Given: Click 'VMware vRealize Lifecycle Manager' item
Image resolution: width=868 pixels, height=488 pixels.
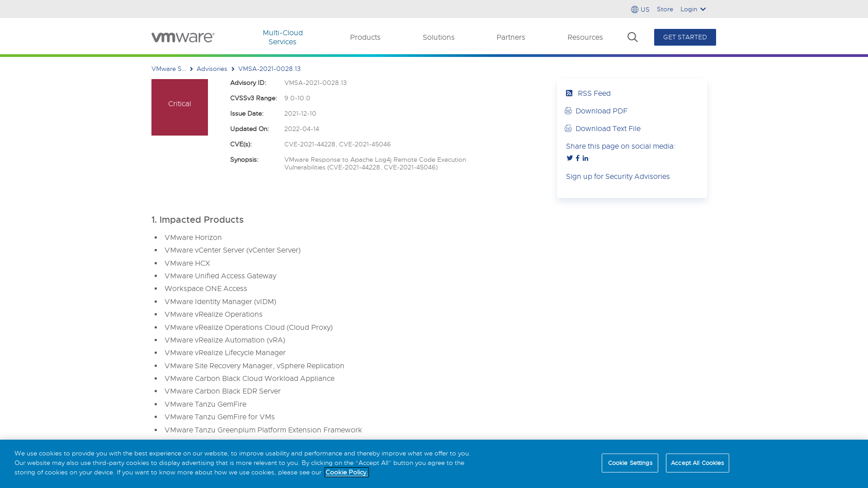Looking at the screenshot, I should 225,352.
